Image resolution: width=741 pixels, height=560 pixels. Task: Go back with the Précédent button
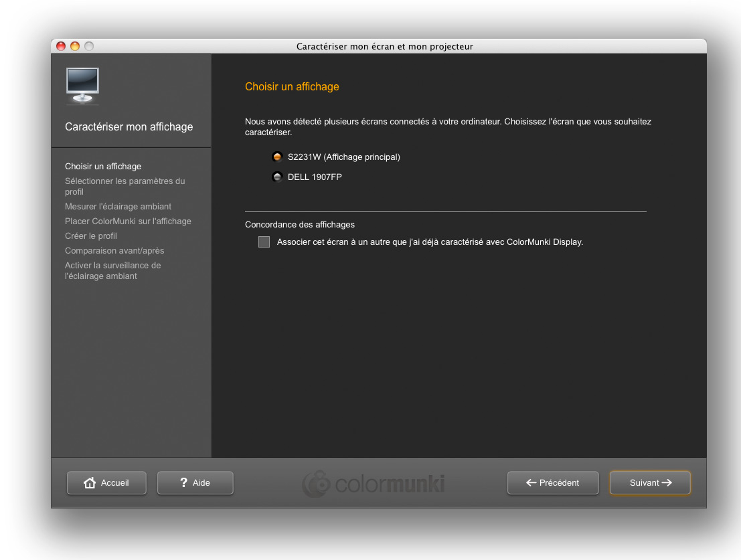tap(553, 482)
